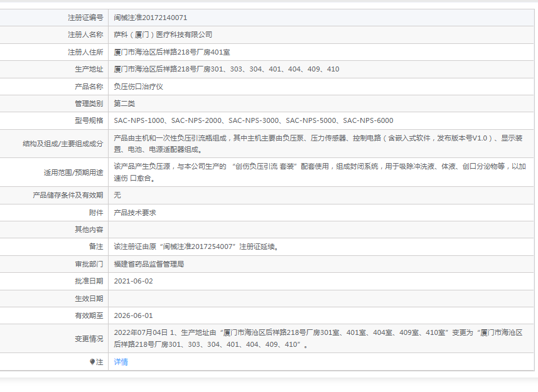Click the 注册证编号 label
The height and width of the screenshot is (392, 538).
[x=85, y=18]
